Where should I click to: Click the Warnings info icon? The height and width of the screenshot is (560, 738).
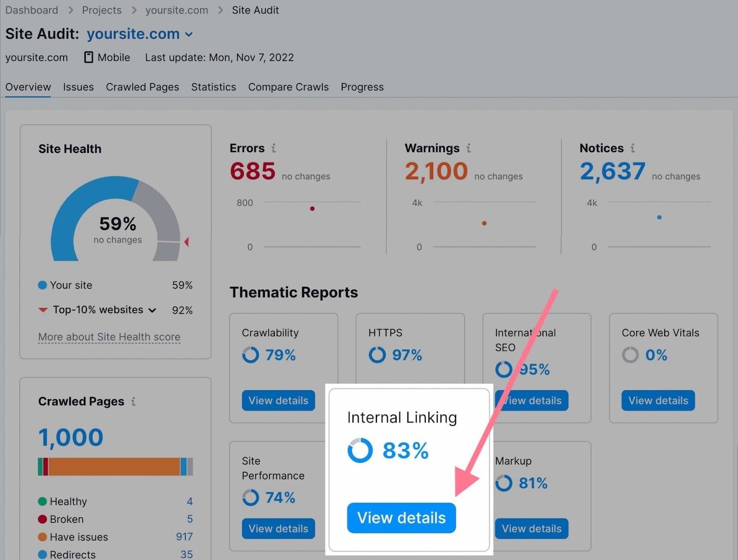click(x=469, y=148)
